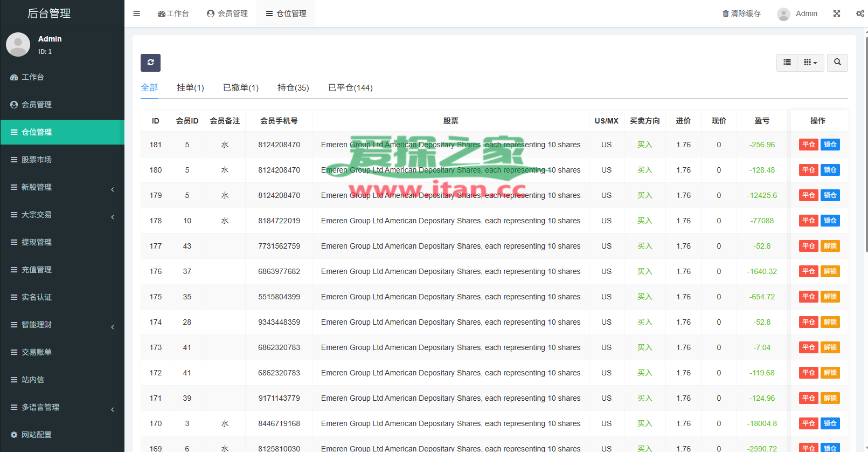This screenshot has width=868, height=452.
Task: Open the search icon button
Action: pyautogui.click(x=837, y=63)
